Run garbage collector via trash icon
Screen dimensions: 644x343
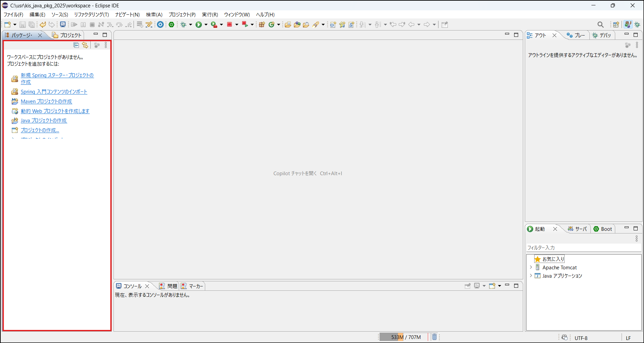click(434, 337)
